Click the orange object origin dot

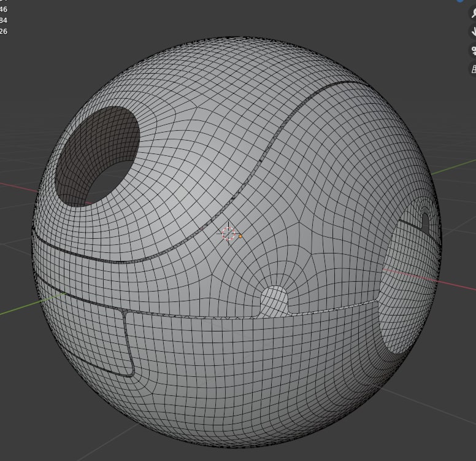pos(240,236)
